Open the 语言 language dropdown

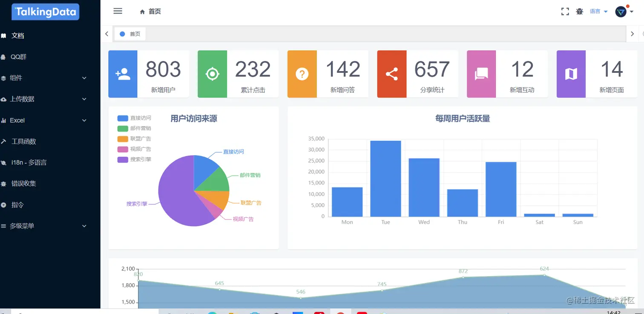[x=598, y=12]
